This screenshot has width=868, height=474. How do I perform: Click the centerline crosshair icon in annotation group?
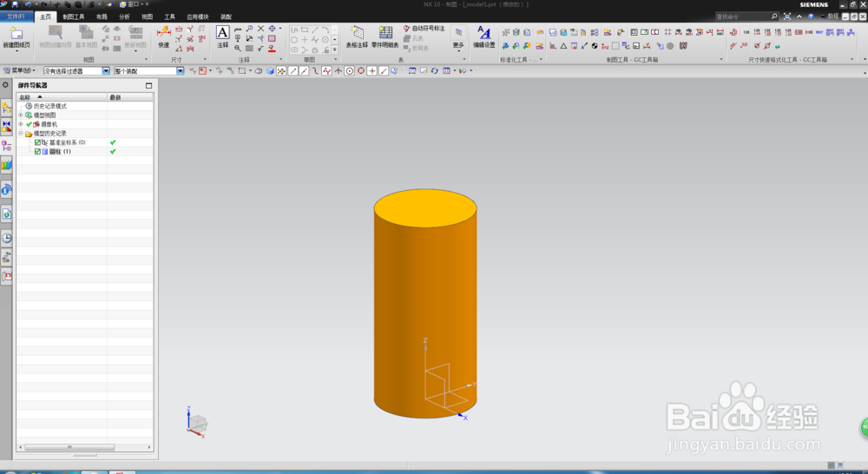tap(272, 29)
